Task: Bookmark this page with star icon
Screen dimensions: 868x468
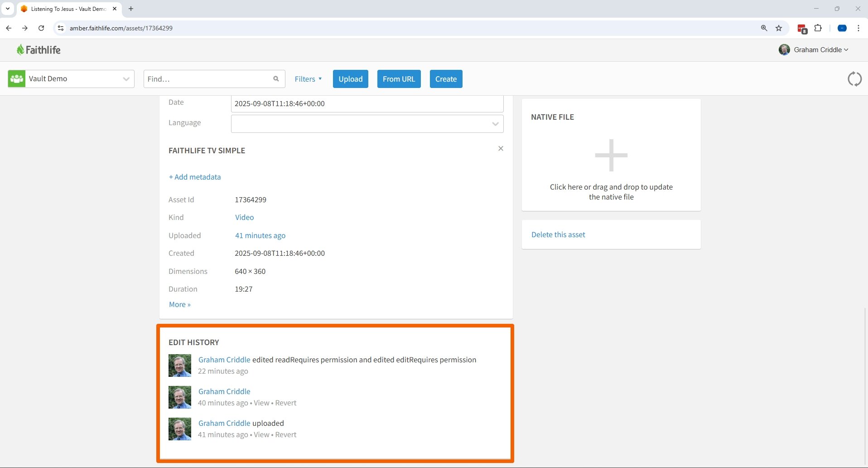Action: click(x=779, y=28)
